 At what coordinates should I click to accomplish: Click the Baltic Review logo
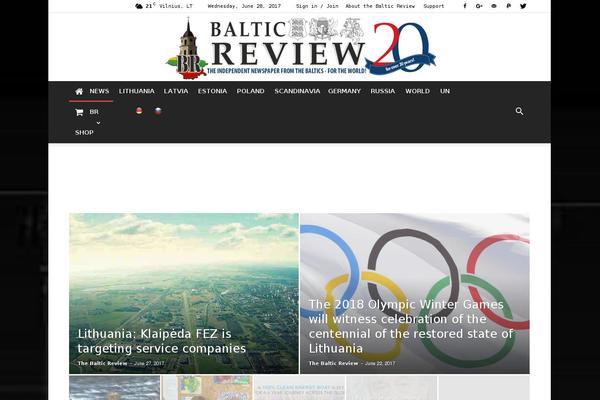point(300,48)
